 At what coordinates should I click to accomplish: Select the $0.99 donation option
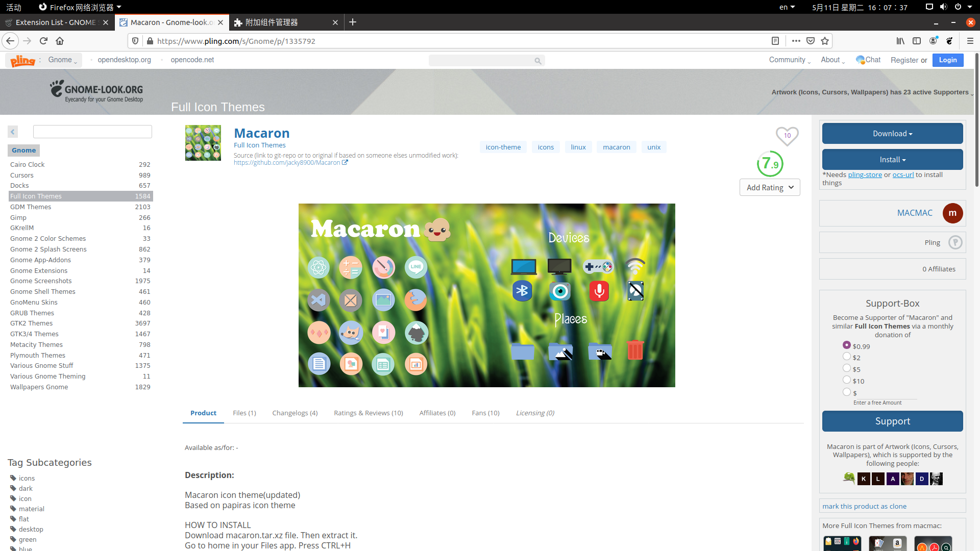pyautogui.click(x=847, y=345)
